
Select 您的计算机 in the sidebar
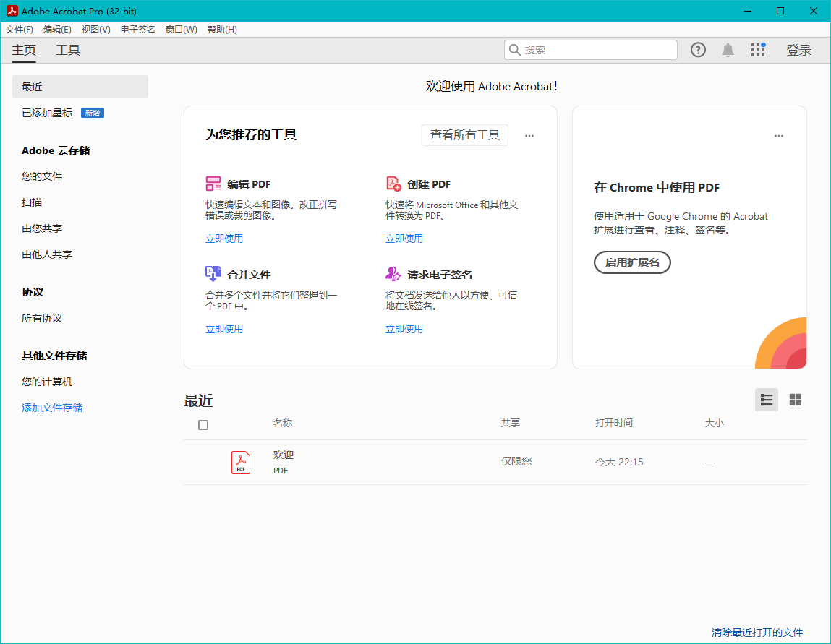point(47,382)
